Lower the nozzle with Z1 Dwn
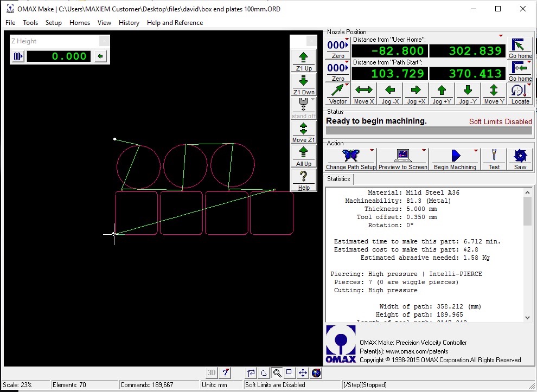Viewport: 537px width, 392px height. click(x=303, y=85)
